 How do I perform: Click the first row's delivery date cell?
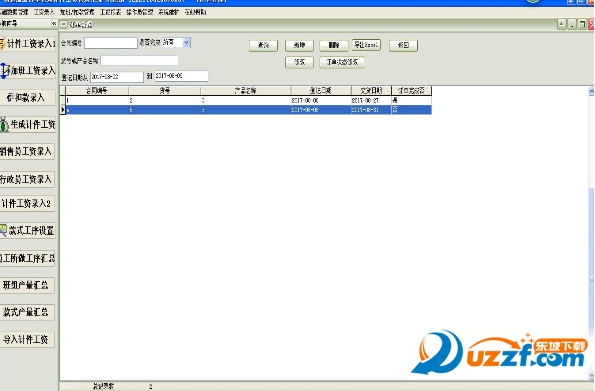point(371,101)
